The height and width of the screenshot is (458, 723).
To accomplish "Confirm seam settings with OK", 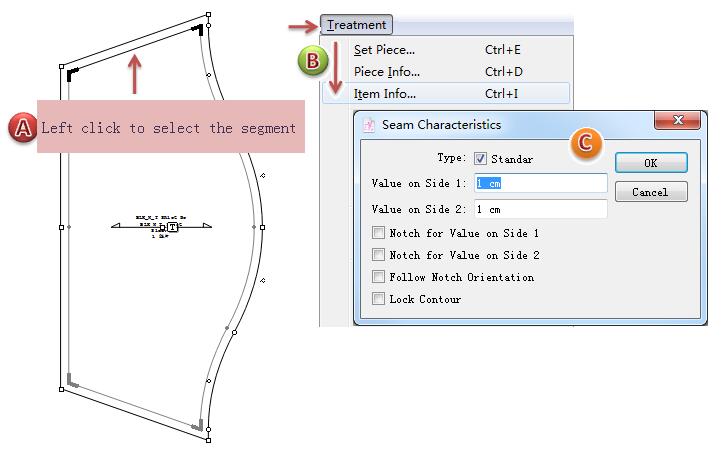I will coord(650,163).
